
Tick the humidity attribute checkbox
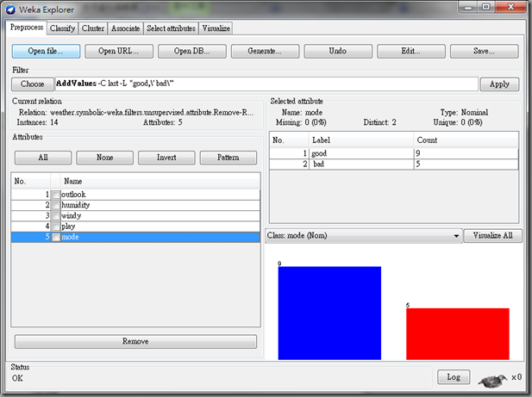pyautogui.click(x=56, y=205)
